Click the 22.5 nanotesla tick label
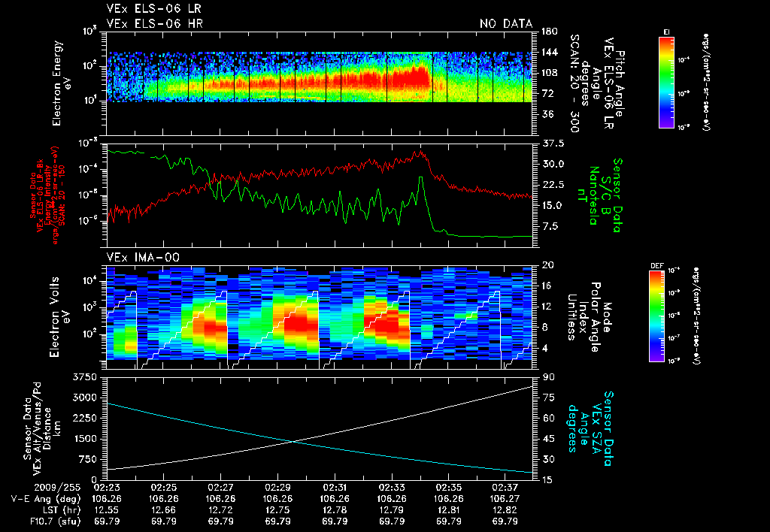 pyautogui.click(x=552, y=185)
